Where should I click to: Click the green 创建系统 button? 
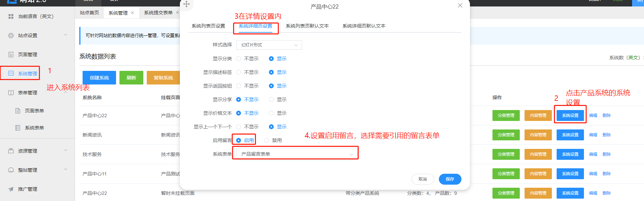[x=99, y=78]
